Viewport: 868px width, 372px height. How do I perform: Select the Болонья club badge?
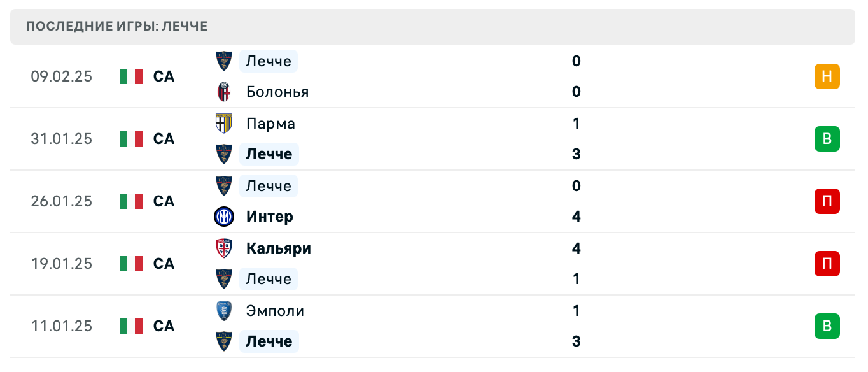(223, 92)
